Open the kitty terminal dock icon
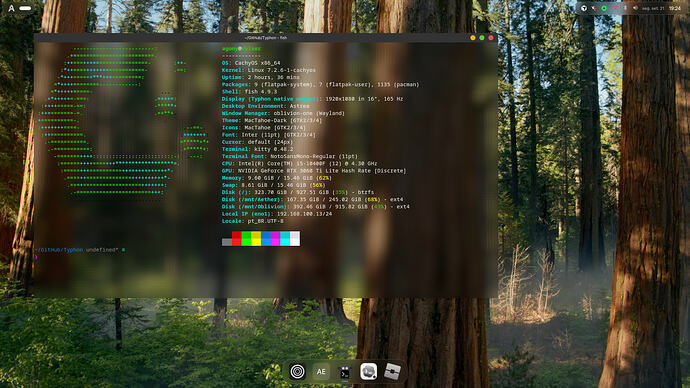 point(345,372)
